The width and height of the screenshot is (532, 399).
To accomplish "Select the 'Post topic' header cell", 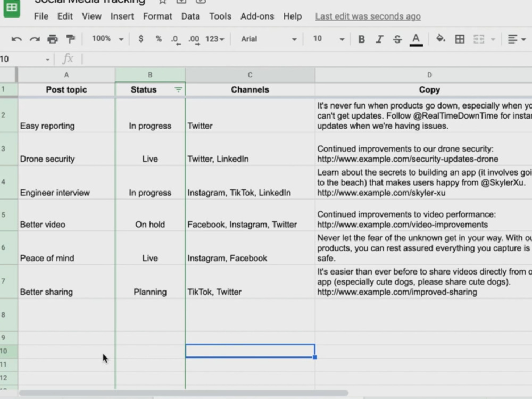I will coord(66,89).
